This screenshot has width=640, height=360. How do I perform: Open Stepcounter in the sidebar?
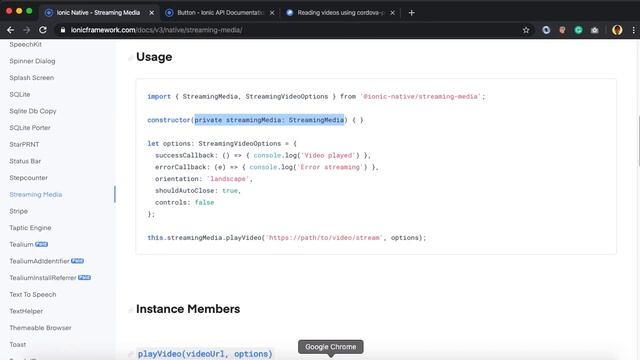(x=29, y=178)
